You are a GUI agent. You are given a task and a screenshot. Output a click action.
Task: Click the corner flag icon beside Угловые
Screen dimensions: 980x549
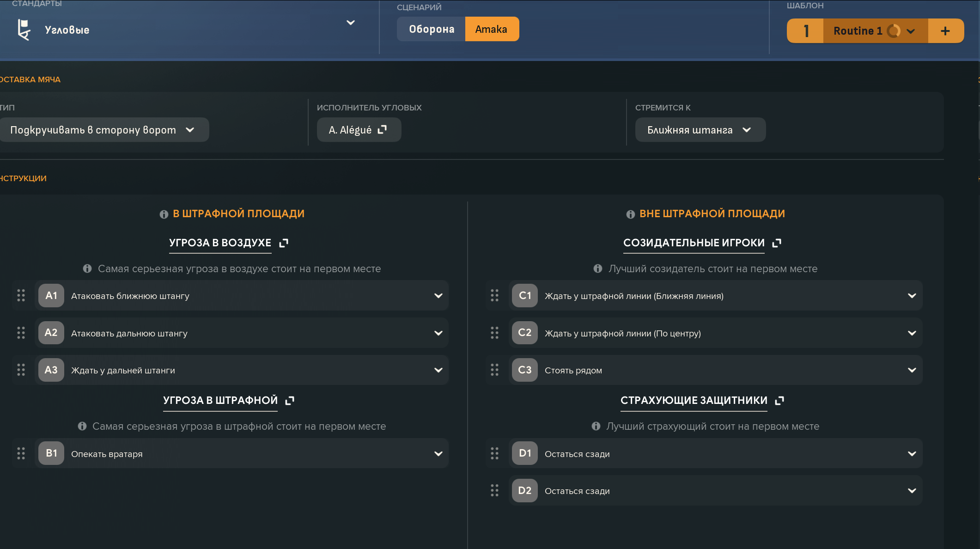click(24, 30)
